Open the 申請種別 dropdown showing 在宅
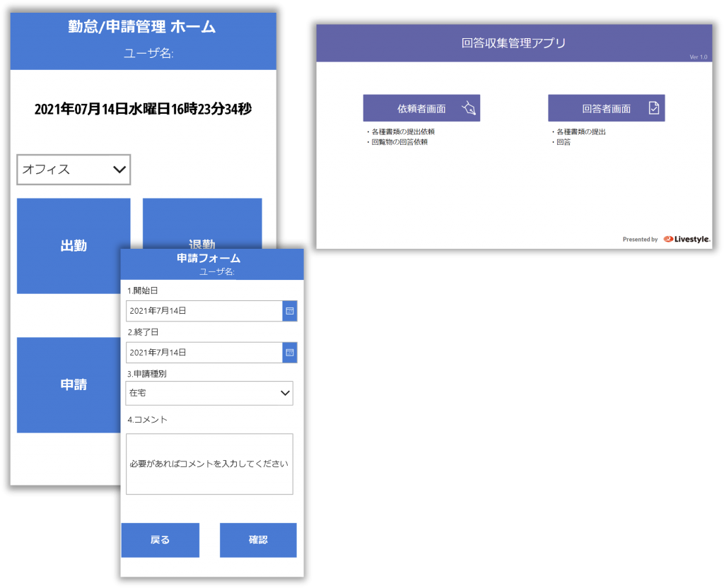This screenshot has width=724, height=588. 209,393
